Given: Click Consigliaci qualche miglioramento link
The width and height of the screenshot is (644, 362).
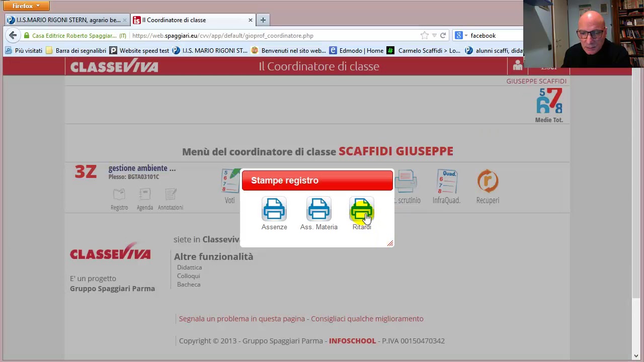Looking at the screenshot, I should 367,318.
